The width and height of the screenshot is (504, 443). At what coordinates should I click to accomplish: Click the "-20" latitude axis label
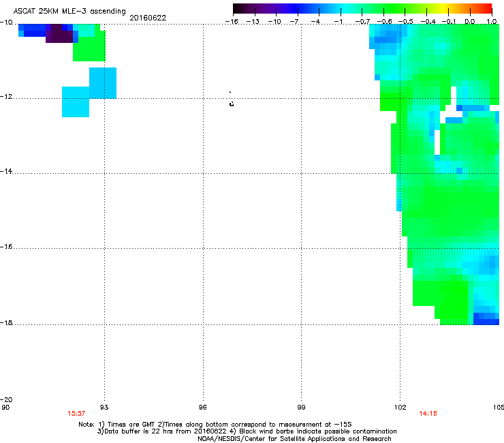[x=6, y=399]
